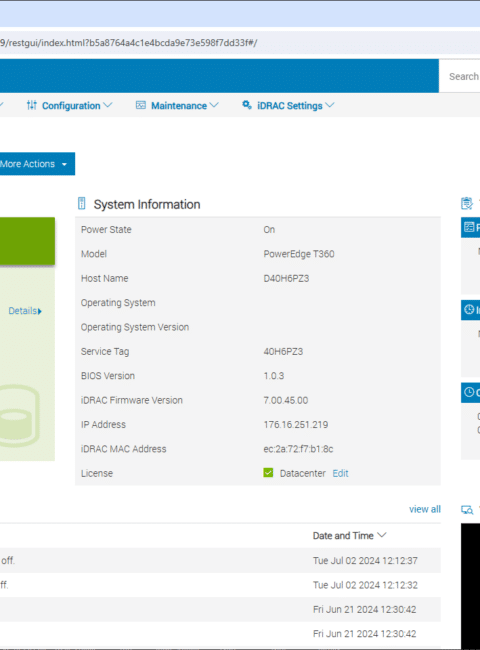This screenshot has width=480, height=650.
Task: Open the iDRAC Settings menu
Action: (x=288, y=106)
